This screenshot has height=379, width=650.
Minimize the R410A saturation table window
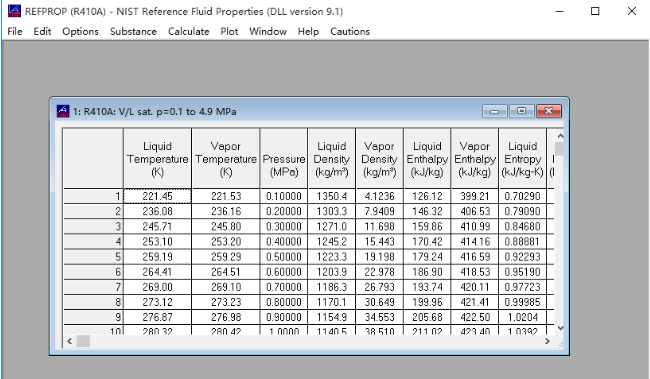pyautogui.click(x=495, y=111)
